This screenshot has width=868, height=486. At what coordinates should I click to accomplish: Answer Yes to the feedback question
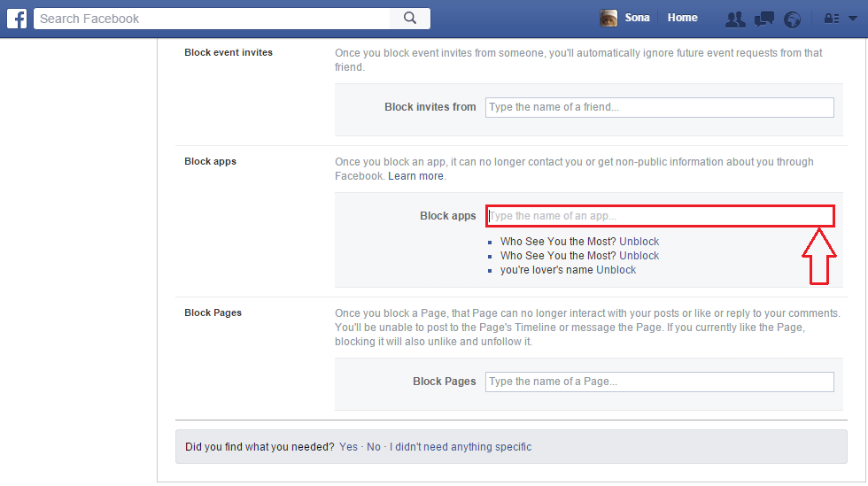point(348,447)
